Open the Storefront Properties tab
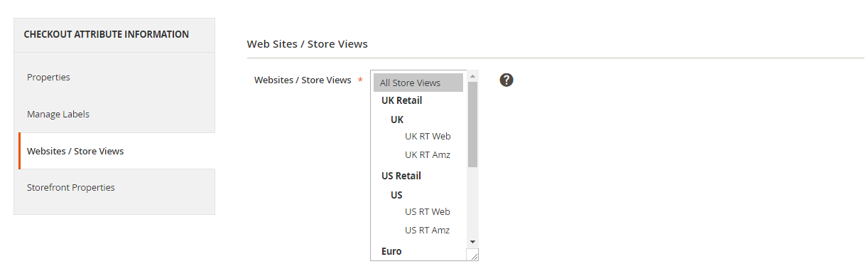Image resolution: width=868 pixels, height=264 pixels. (x=114, y=188)
